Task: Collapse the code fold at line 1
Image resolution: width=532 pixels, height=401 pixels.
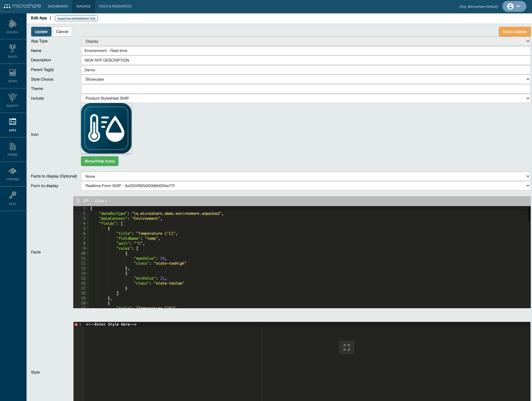Action: coord(88,209)
